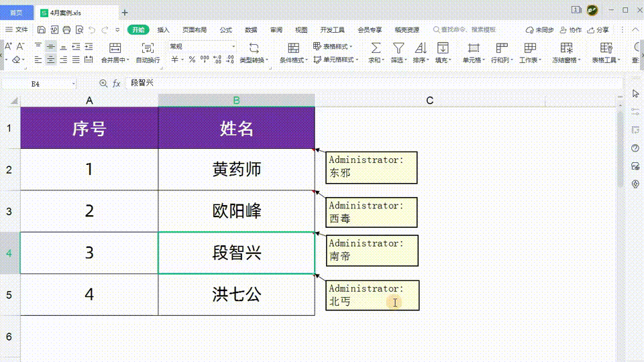Click the 协作 (Collaborate) button
This screenshot has width=644, height=362.
click(571, 30)
